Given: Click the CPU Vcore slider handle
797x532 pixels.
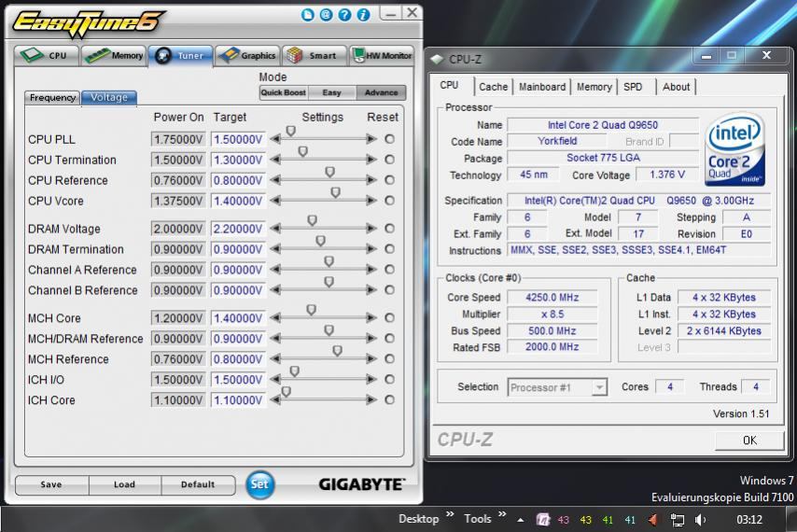Looking at the screenshot, I should [335, 192].
